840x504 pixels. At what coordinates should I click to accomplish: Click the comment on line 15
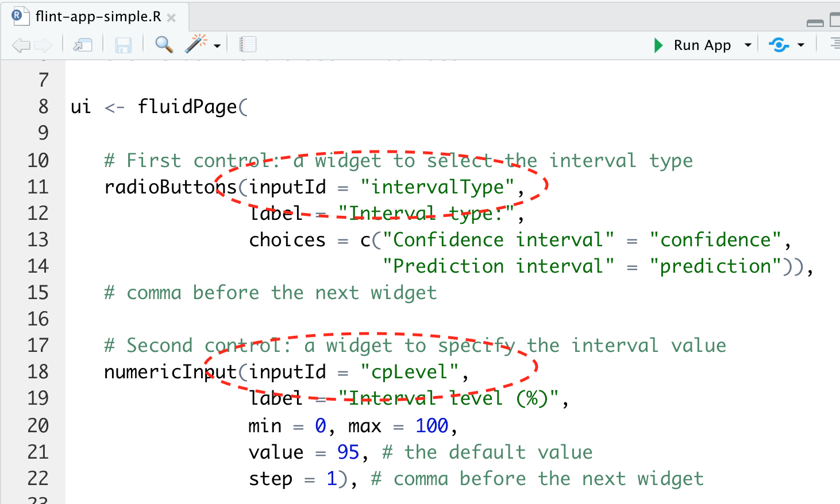[x=271, y=293]
